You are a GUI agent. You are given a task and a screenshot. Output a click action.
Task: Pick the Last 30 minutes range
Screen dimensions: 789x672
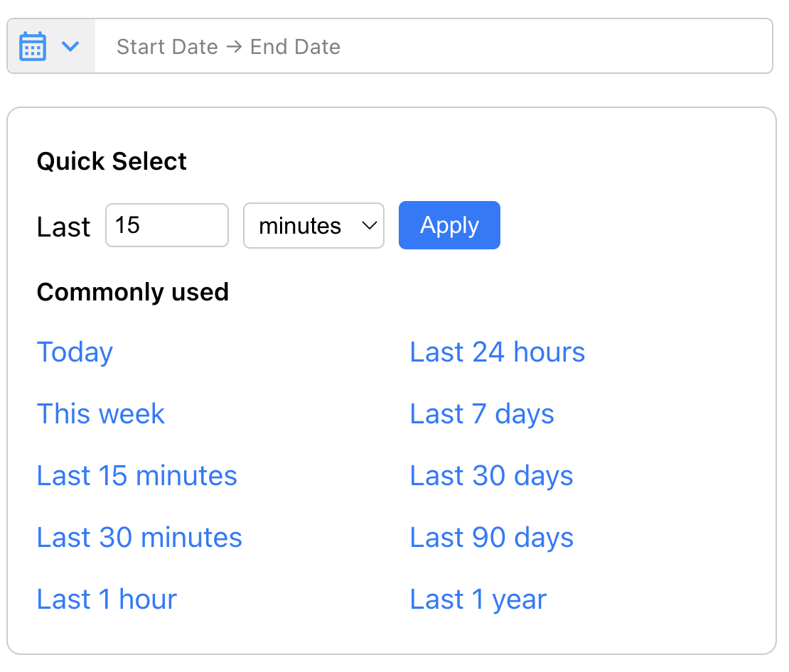(x=139, y=538)
